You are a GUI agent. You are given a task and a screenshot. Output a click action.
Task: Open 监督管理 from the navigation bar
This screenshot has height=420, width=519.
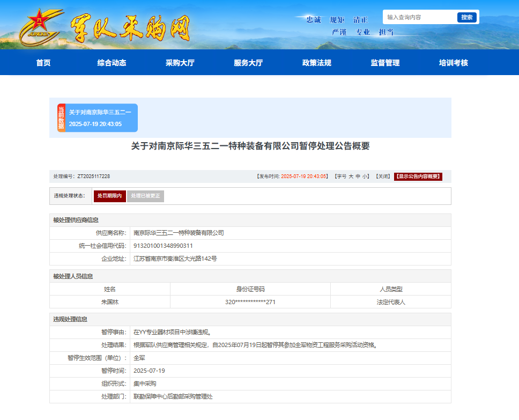click(385, 63)
